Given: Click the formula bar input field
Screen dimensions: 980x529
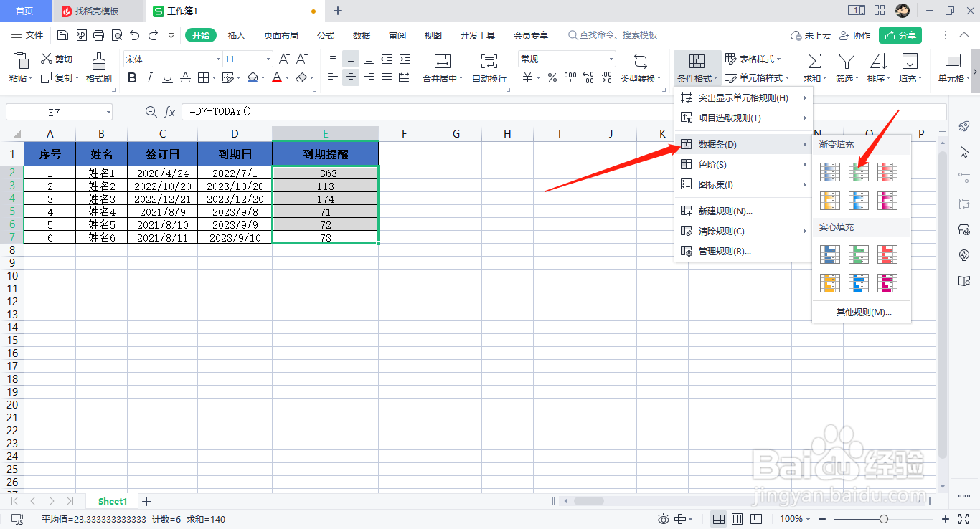Looking at the screenshot, I should [x=563, y=112].
